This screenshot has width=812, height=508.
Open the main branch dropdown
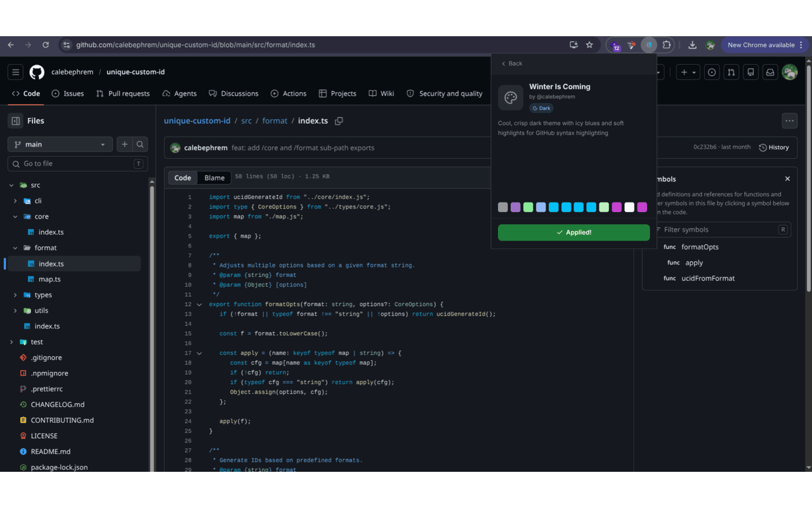(x=60, y=144)
